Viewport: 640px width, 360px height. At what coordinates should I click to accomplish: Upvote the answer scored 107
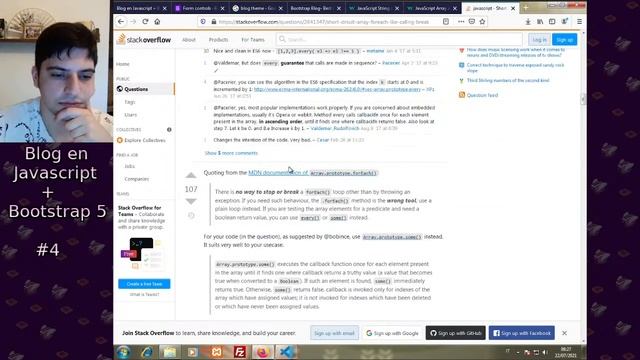click(x=191, y=176)
